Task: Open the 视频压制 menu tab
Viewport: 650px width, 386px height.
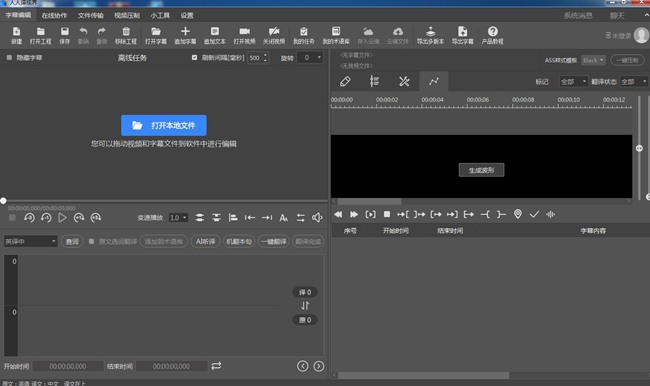Action: click(x=127, y=15)
